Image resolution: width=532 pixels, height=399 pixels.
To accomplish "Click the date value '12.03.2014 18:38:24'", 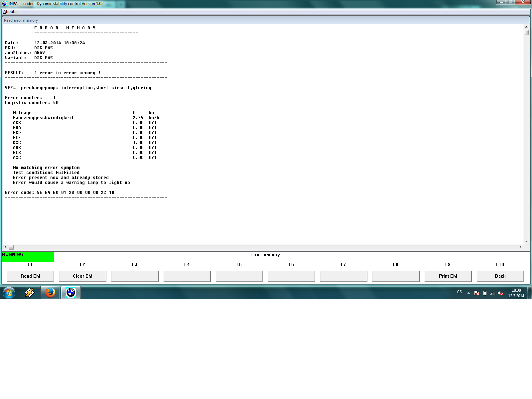I will pyautogui.click(x=60, y=43).
